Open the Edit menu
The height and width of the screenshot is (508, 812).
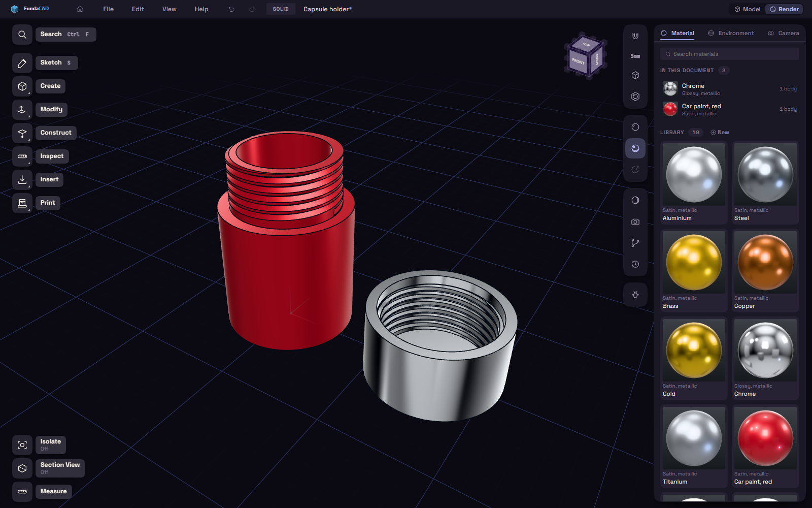pyautogui.click(x=138, y=9)
